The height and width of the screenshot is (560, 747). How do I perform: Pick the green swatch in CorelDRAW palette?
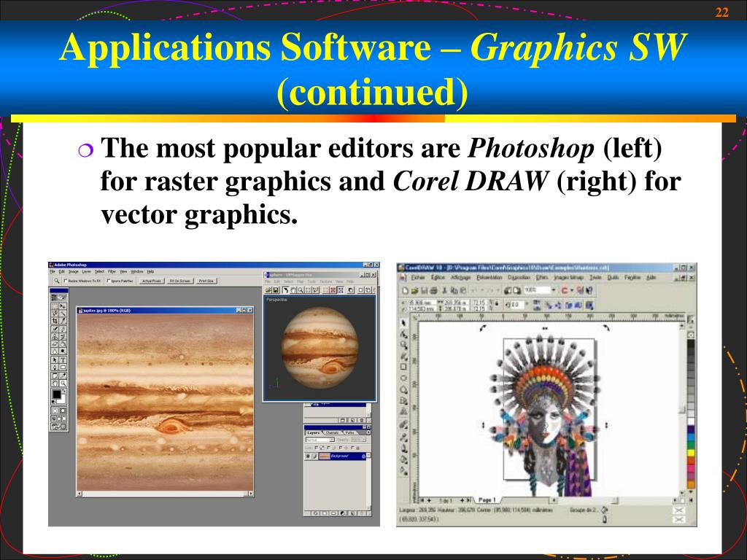(691, 444)
